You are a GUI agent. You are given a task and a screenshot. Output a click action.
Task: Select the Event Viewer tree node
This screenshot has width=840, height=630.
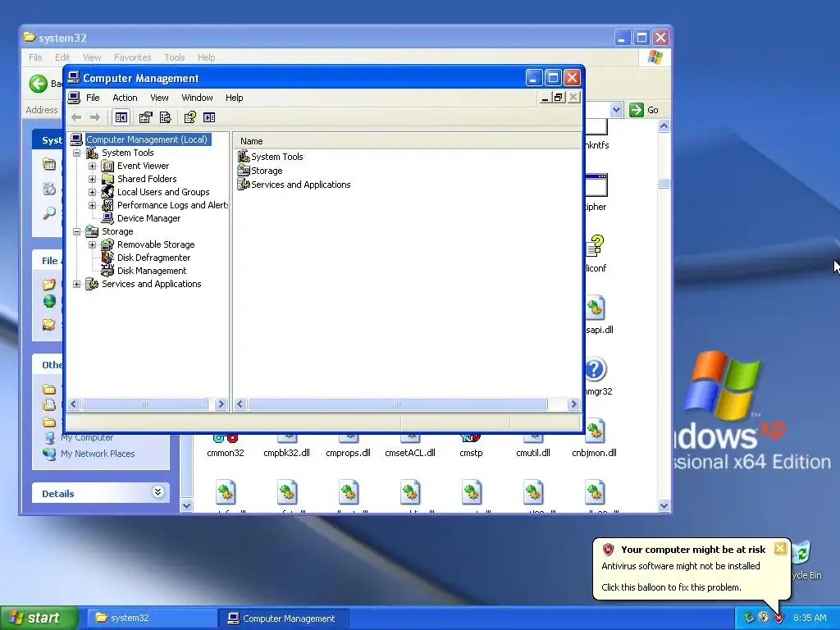(143, 166)
